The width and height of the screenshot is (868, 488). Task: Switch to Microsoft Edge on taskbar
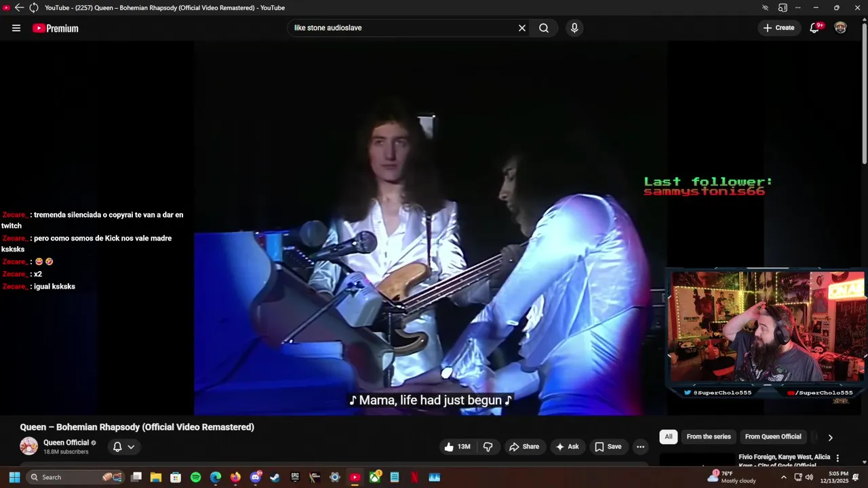click(216, 477)
